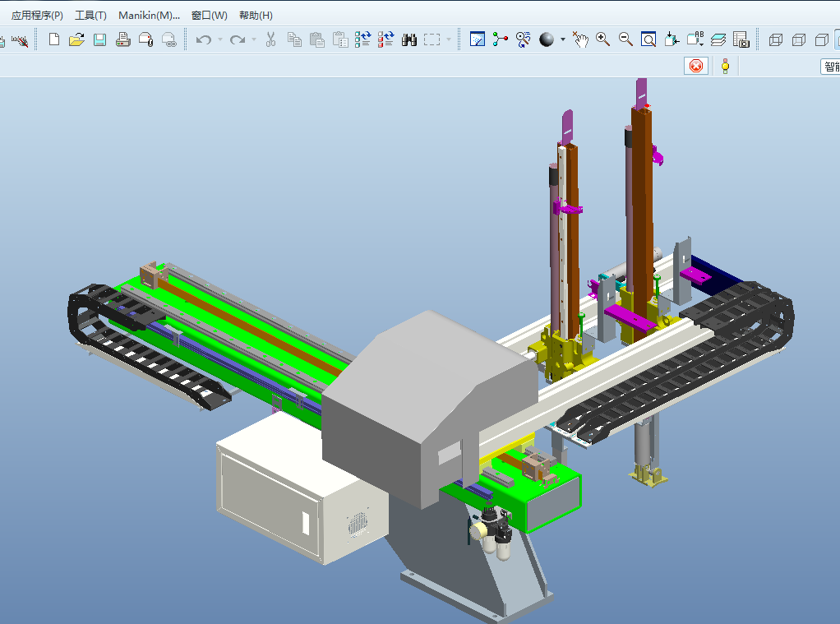Open the 窗口(W) menu
Viewport: 840px width, 624px height.
210,16
